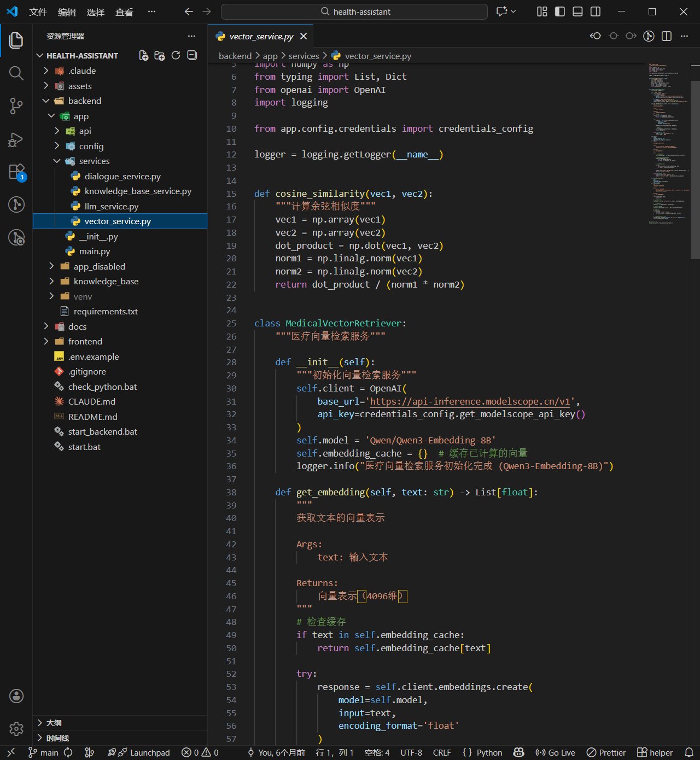Collapse the backend folder
Image resolution: width=700 pixels, height=760 pixels.
(x=120, y=101)
